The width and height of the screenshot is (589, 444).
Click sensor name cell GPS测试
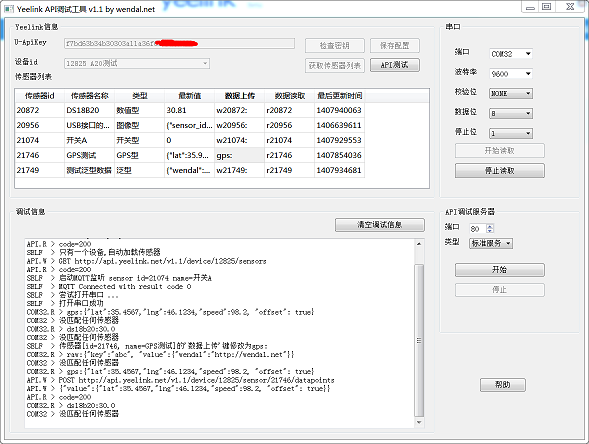89,155
